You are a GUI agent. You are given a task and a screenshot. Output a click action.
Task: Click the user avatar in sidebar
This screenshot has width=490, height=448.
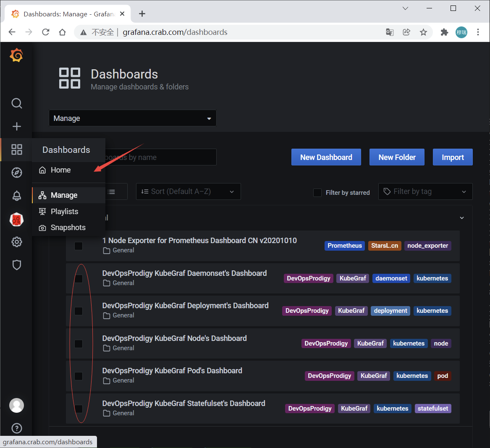pos(16,405)
